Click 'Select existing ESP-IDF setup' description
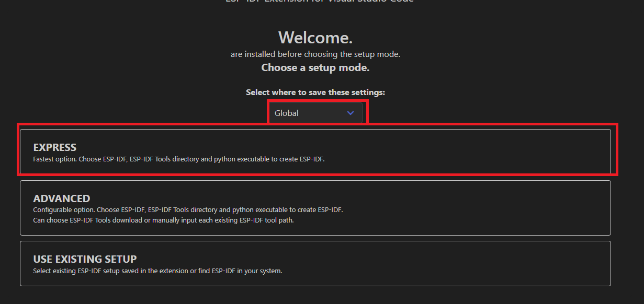The height and width of the screenshot is (304, 644). pyautogui.click(x=157, y=271)
